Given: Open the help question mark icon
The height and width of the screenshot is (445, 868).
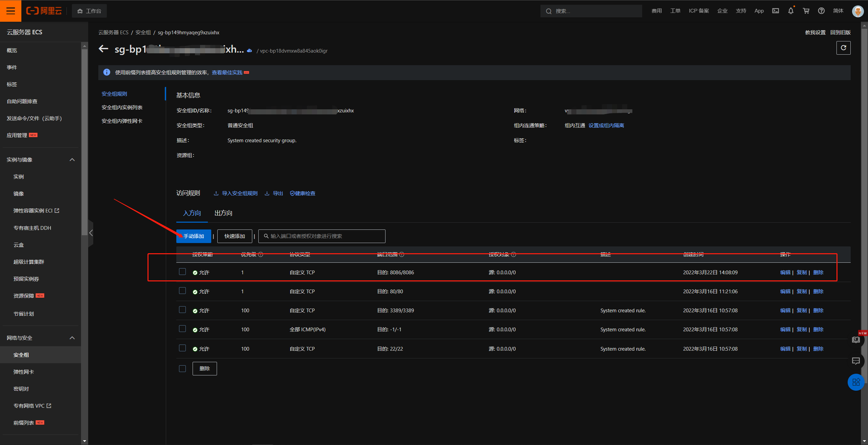Looking at the screenshot, I should tap(821, 11).
